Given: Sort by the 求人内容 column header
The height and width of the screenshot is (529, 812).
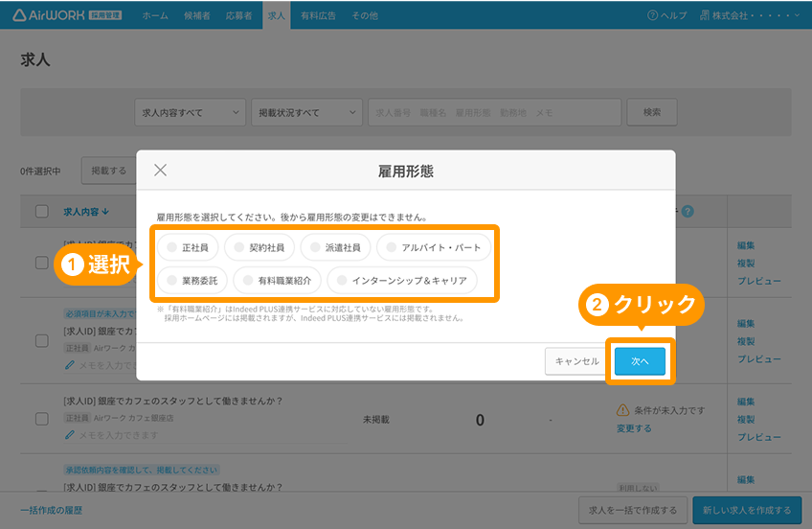Looking at the screenshot, I should coord(86,212).
